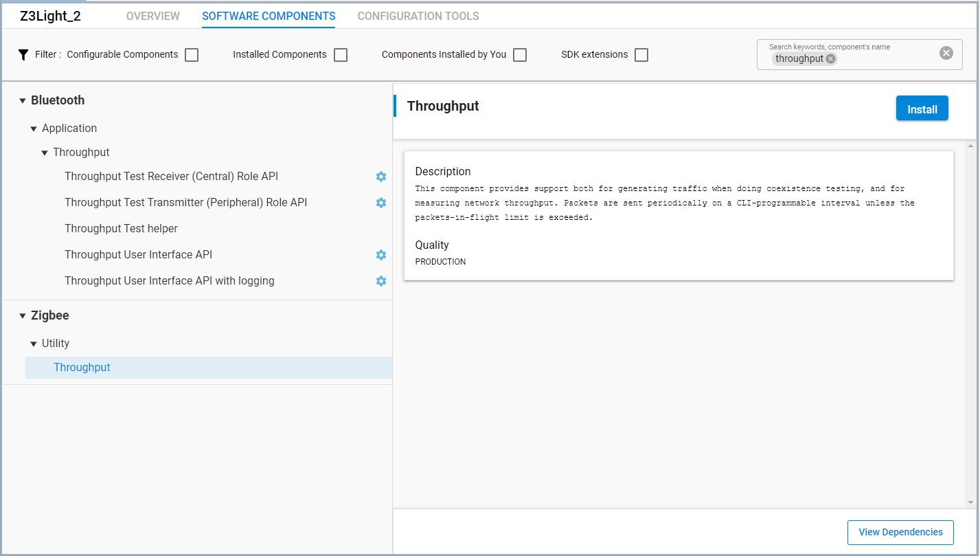Image resolution: width=980 pixels, height=556 pixels.
Task: Select Throughput Test Receiver (Central) Role API
Action: (x=172, y=177)
